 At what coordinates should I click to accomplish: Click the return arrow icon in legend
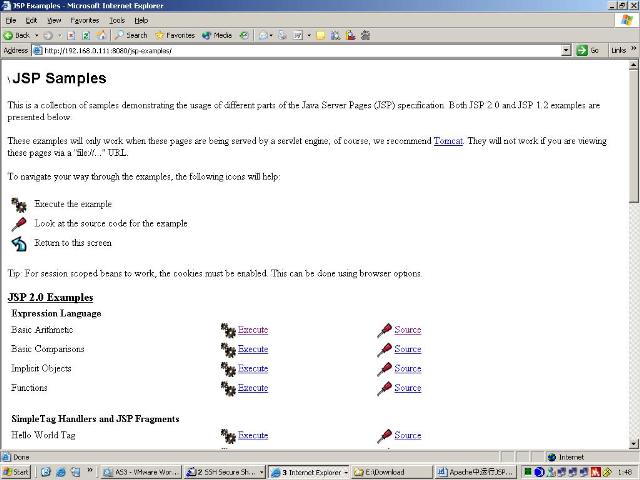(x=19, y=244)
